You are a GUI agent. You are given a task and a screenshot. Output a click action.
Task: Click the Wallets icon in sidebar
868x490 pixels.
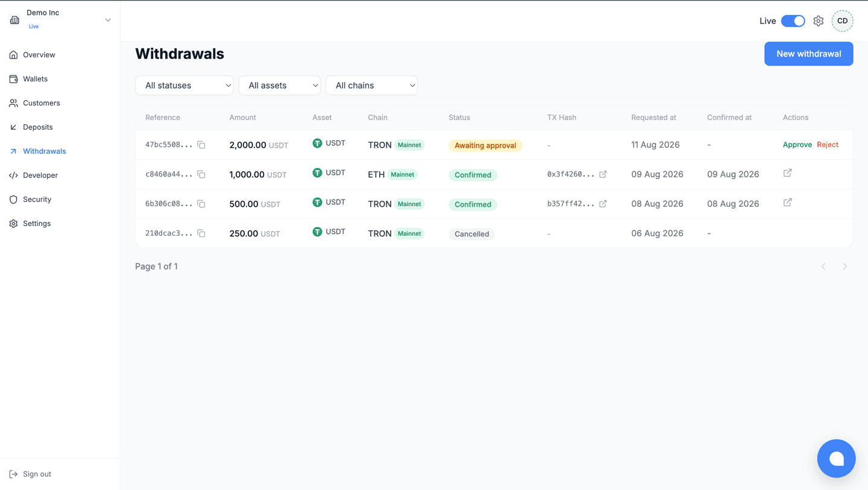pos(13,79)
